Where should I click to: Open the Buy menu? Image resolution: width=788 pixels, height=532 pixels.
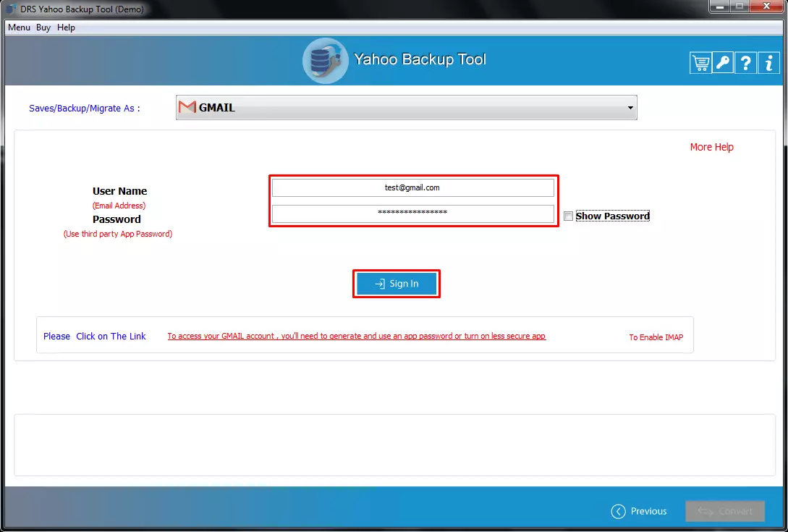(x=43, y=28)
